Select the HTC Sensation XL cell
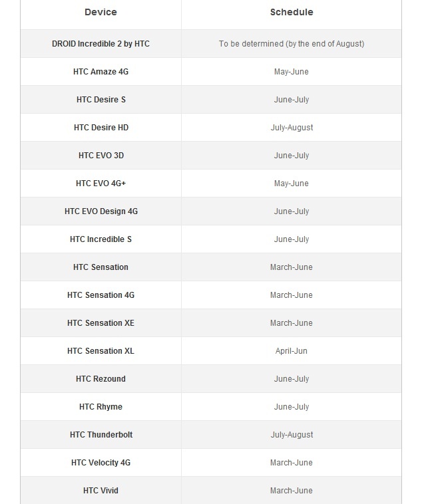Image resolution: width=426 pixels, height=504 pixels. click(101, 351)
